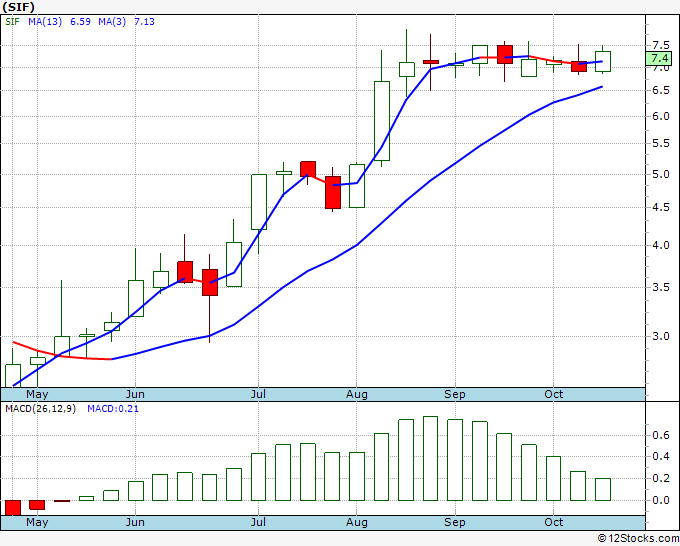Click the Jun label on the price chart axis
Image resolution: width=680 pixels, height=546 pixels.
[x=135, y=394]
